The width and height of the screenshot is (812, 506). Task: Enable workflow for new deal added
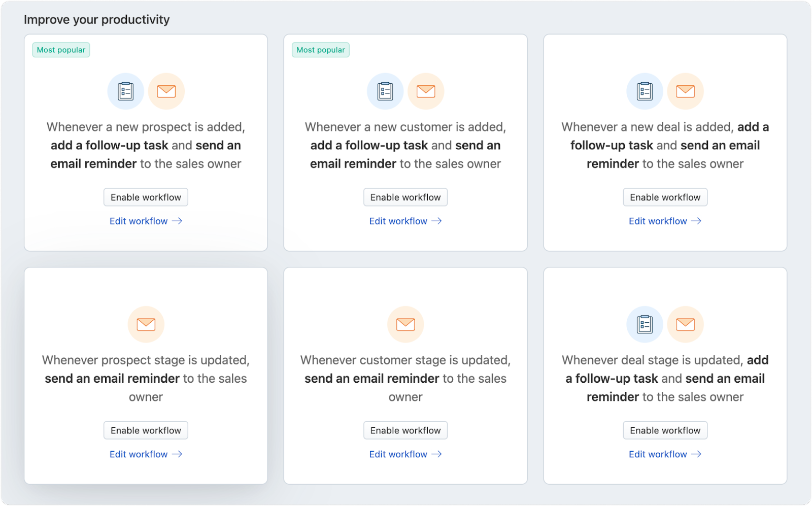[665, 197]
